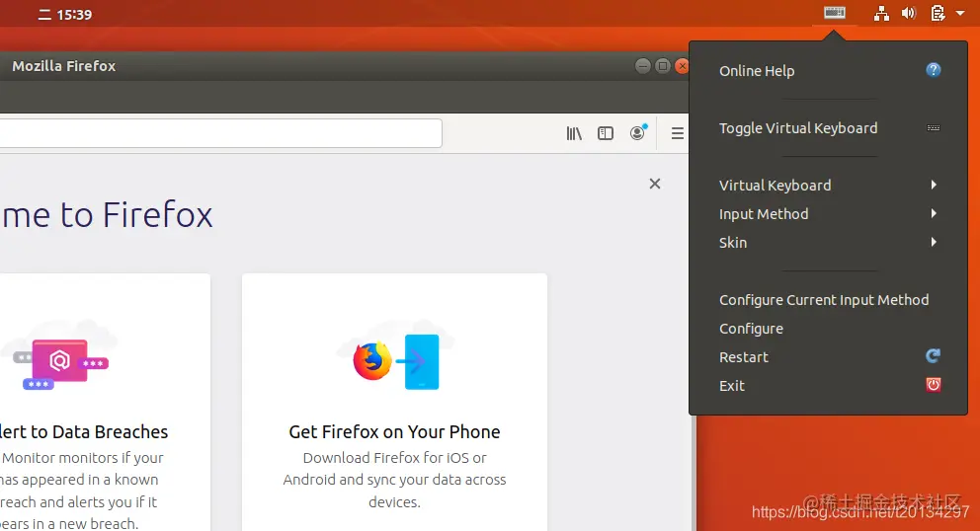Click the Data Breaches card heading
This screenshot has width=980, height=531.
coord(84,431)
